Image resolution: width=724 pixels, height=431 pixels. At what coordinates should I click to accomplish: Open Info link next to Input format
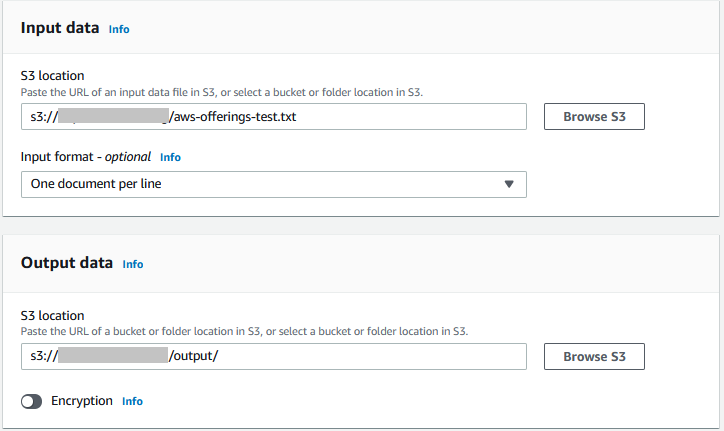[170, 157]
